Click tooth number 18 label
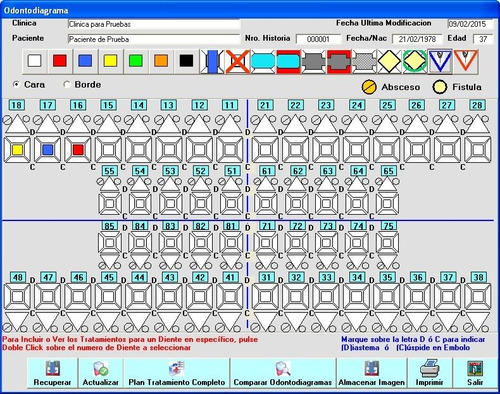 (x=16, y=105)
